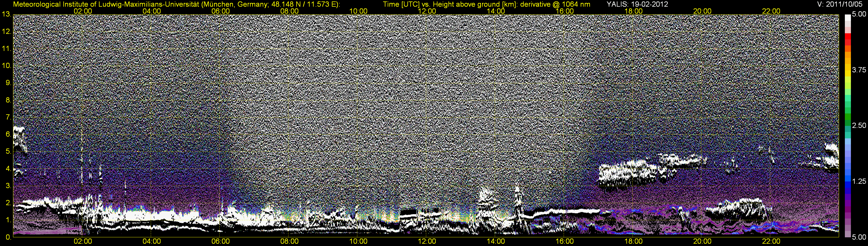The width and height of the screenshot is (868, 246).
Task: Click the 3 km height axis label
Action: pos(8,186)
